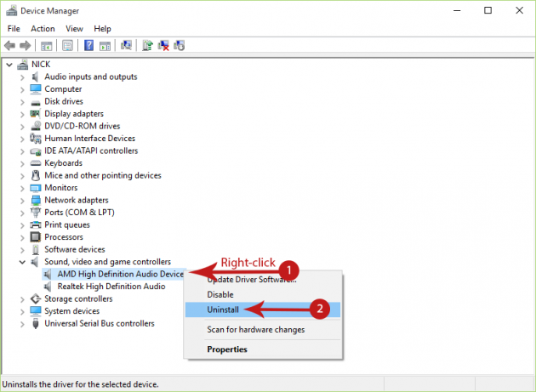
Task: Click the Keyboards device icon
Action: pos(36,163)
